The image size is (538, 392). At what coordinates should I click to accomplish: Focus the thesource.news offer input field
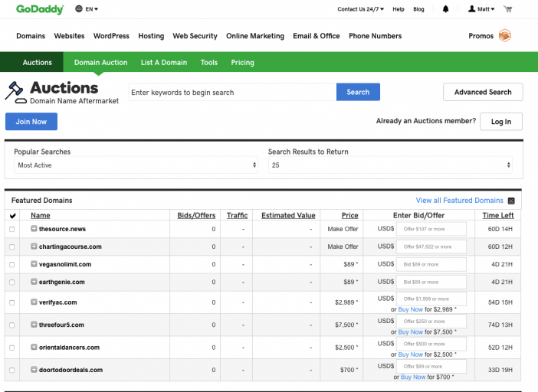click(x=431, y=229)
